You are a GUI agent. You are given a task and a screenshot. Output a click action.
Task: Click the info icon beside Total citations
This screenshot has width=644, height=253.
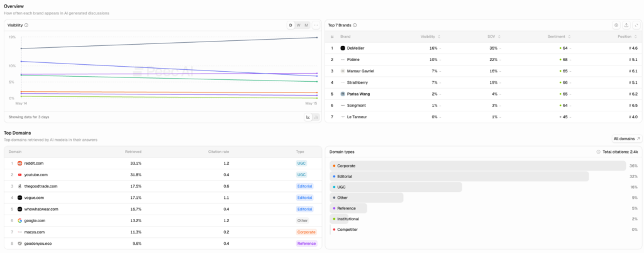coord(599,152)
